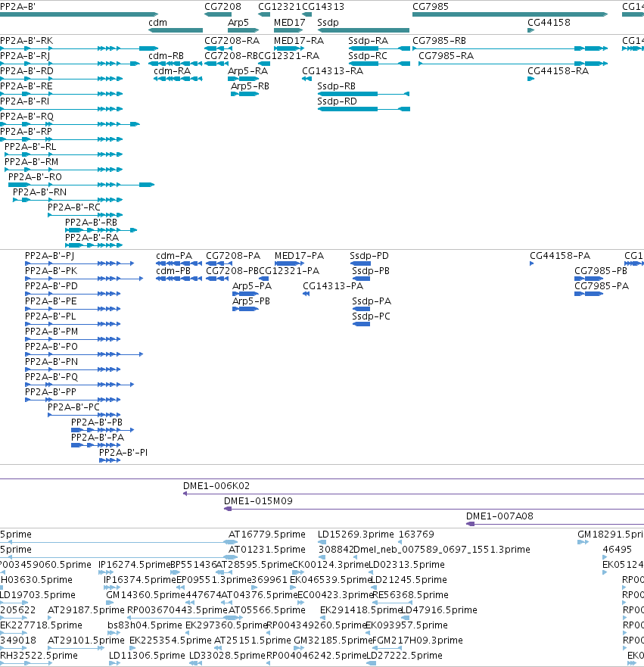Image resolution: width=644 pixels, height=667 pixels.
Task: Click transcript cdm-RA label
Action: (x=172, y=71)
